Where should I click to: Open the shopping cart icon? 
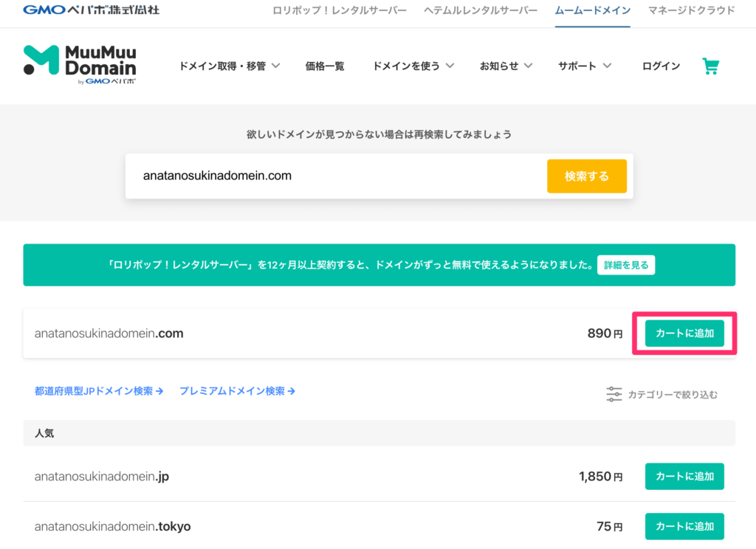pyautogui.click(x=710, y=66)
